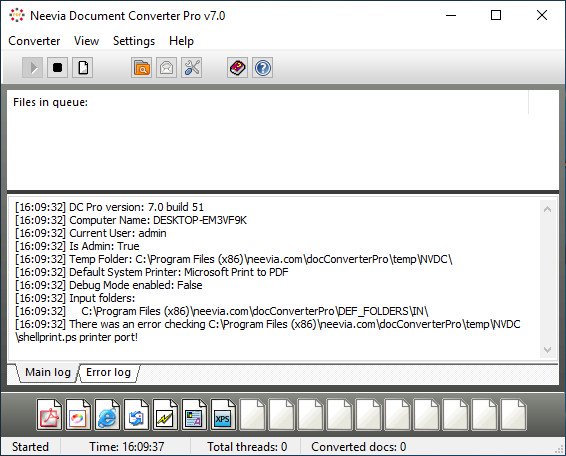Click the blank page icon in toolbar
Screen dimensions: 566x456
(83, 68)
